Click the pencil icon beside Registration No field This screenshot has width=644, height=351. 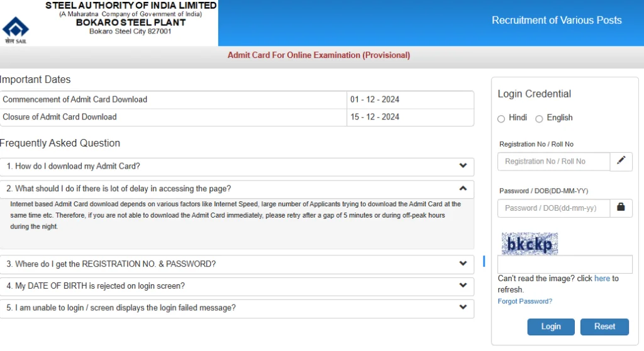621,161
